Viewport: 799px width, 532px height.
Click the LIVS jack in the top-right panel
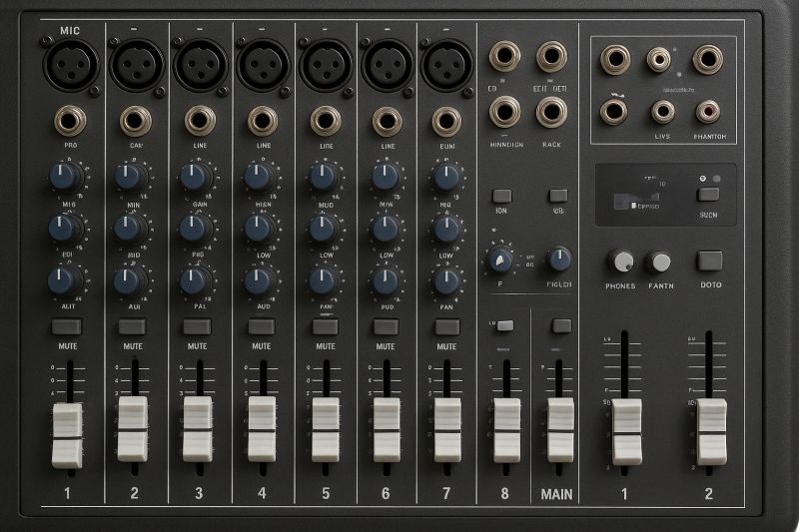tap(661, 111)
